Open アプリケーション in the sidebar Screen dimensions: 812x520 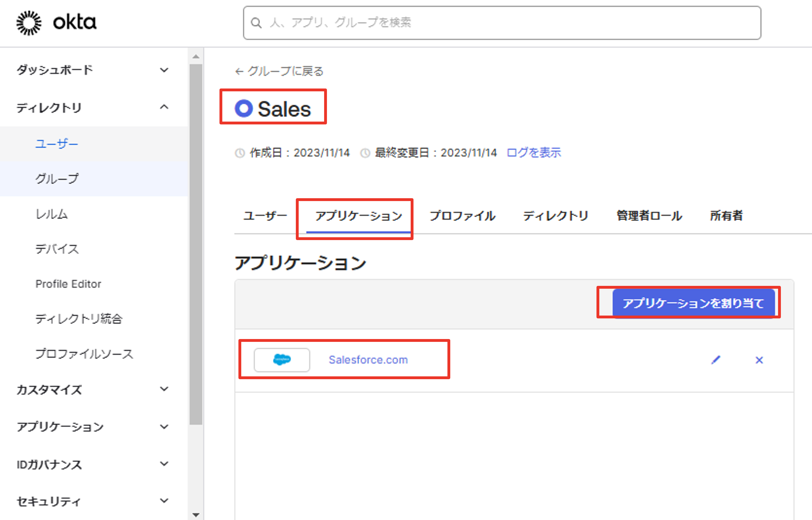(60, 427)
